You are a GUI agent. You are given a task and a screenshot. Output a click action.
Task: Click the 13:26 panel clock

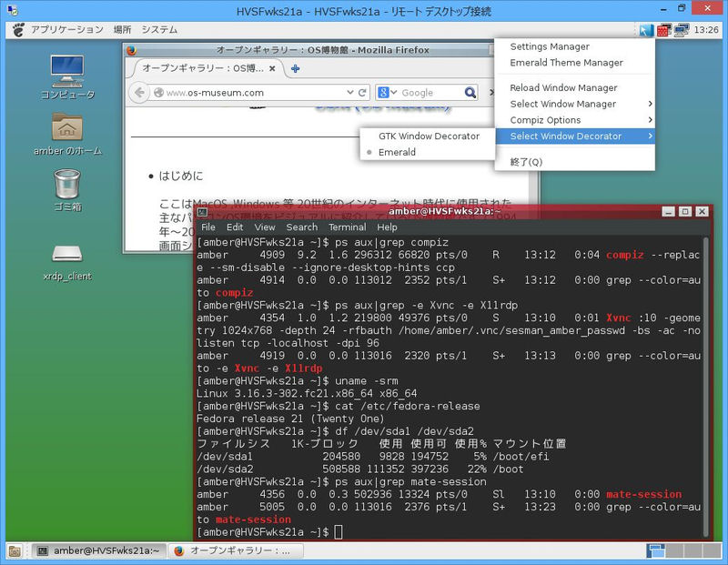706,30
